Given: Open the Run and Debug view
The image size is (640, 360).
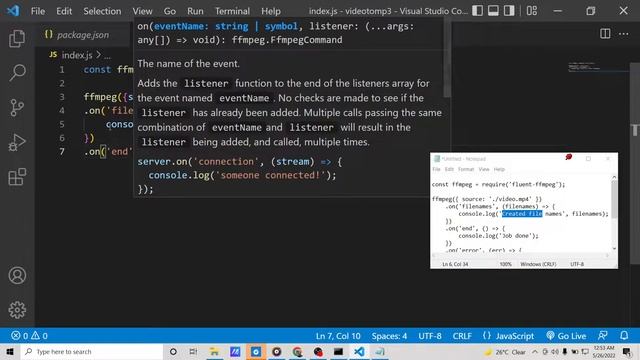Looking at the screenshot, I should [17, 142].
